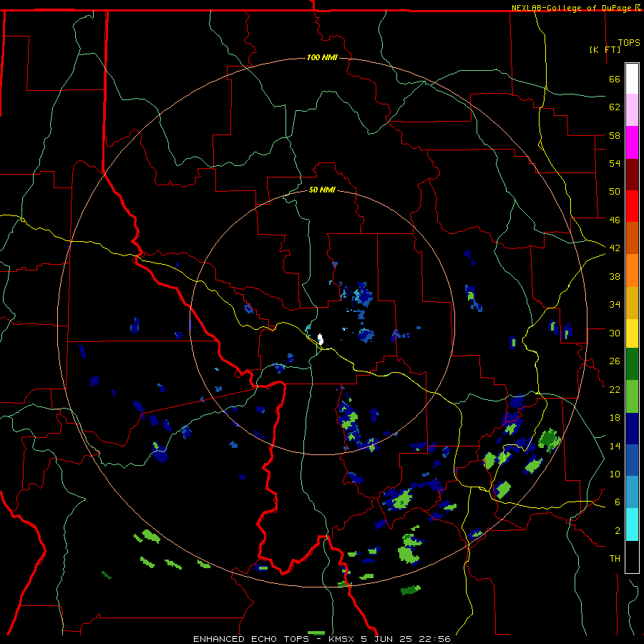Screen dimensions: 644x644
Task: Select the dark green legend swatch
Action: click(x=632, y=364)
